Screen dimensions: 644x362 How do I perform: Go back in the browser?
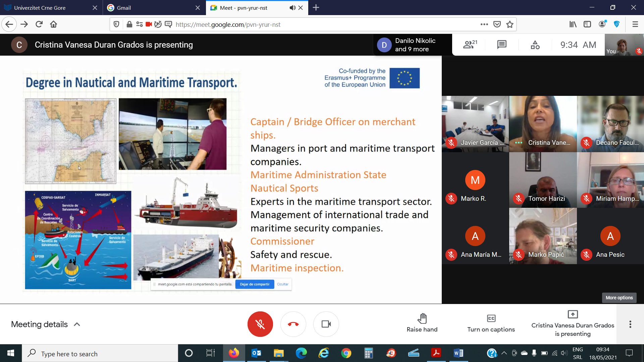pyautogui.click(x=9, y=24)
